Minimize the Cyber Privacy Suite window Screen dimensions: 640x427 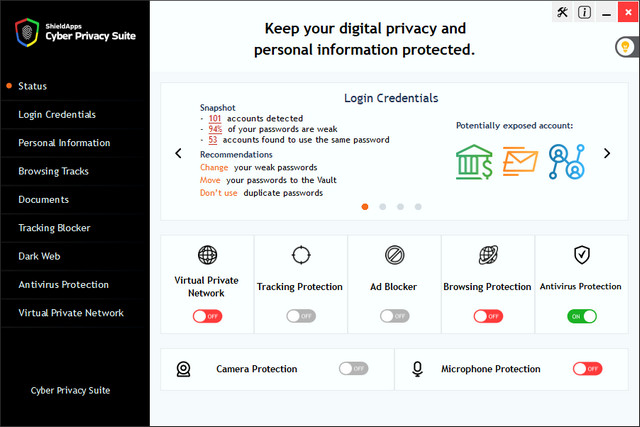coord(607,13)
